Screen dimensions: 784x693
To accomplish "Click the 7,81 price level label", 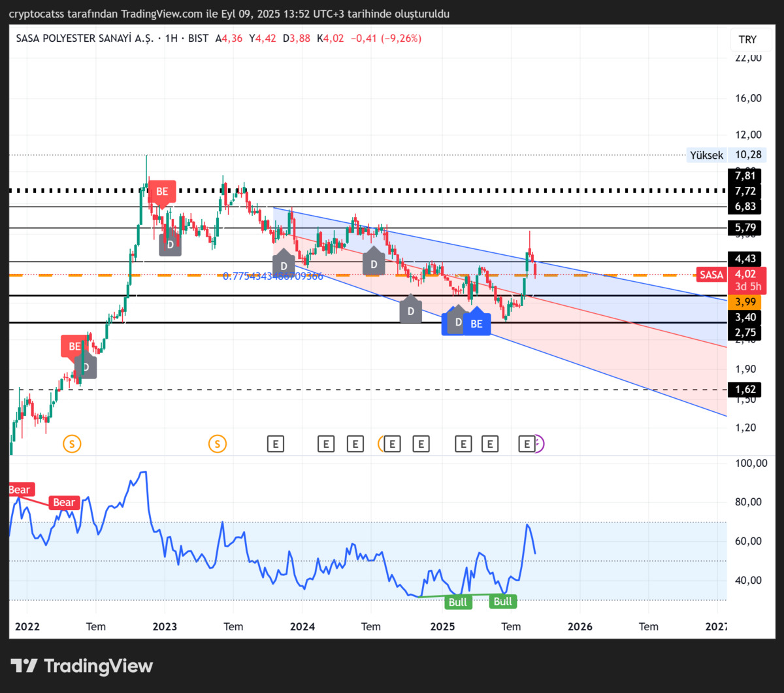I will [x=745, y=175].
